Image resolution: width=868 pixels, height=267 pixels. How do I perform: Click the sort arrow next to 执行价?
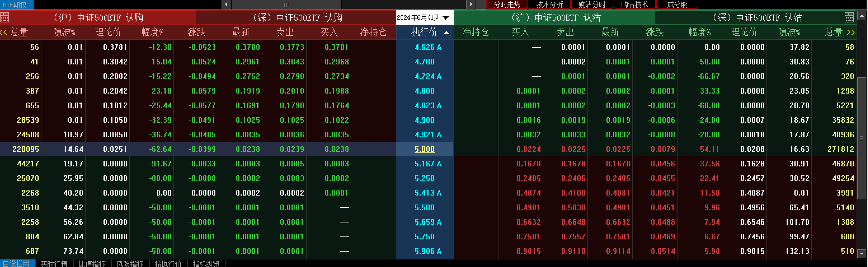pyautogui.click(x=446, y=33)
